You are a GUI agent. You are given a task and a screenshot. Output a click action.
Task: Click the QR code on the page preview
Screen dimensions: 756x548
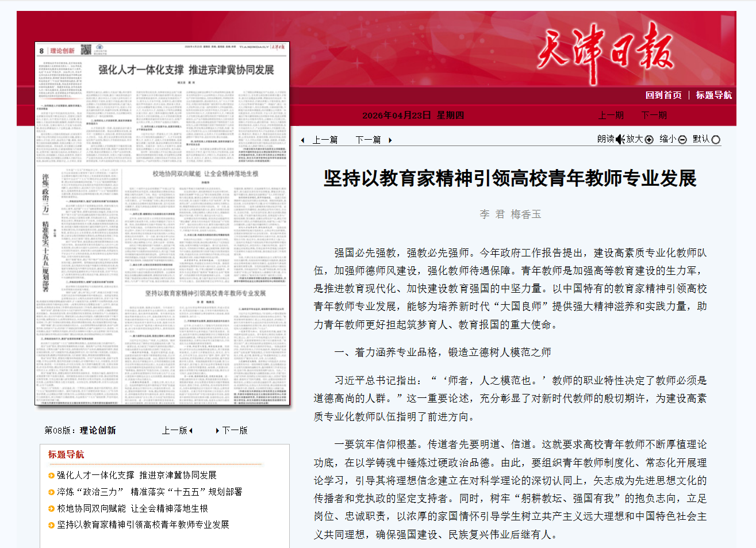coord(86,49)
